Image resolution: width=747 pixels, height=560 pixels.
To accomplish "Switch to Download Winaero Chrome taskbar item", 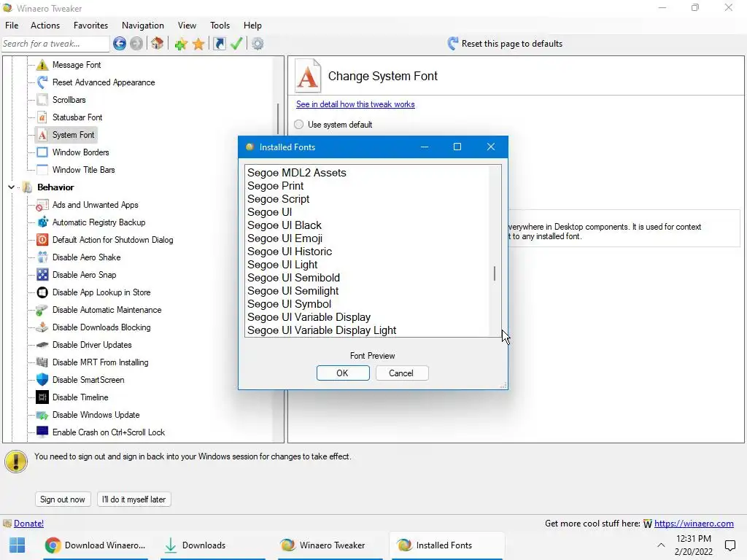I will click(x=96, y=545).
